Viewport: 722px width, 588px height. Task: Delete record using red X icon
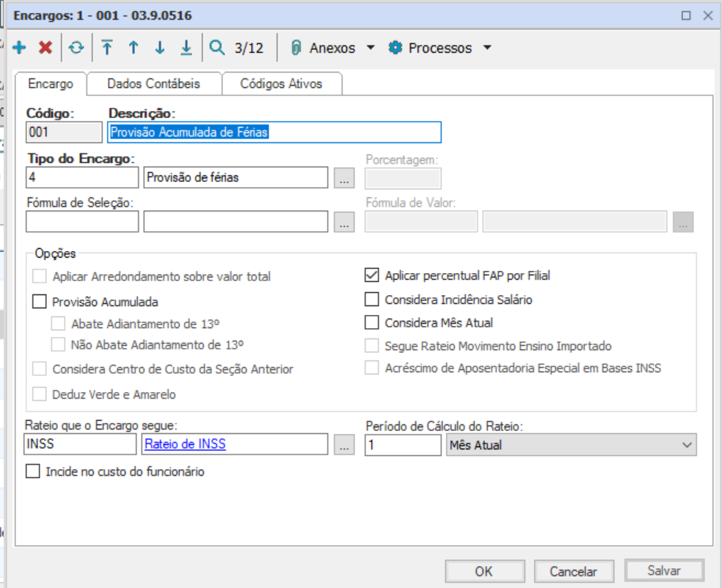click(45, 48)
